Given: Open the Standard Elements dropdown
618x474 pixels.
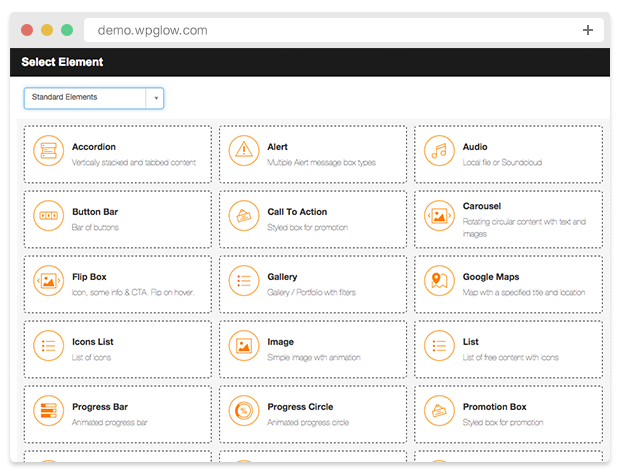Looking at the screenshot, I should (85, 97).
